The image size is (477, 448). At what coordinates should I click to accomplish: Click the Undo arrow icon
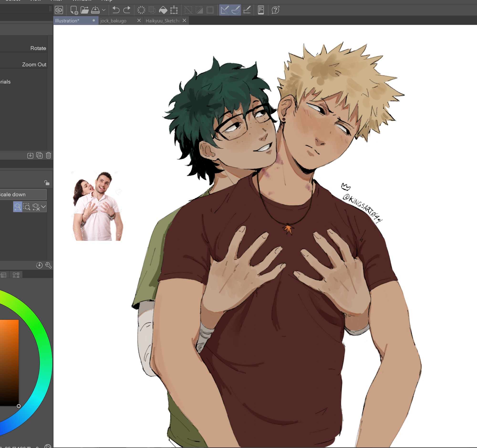116,10
